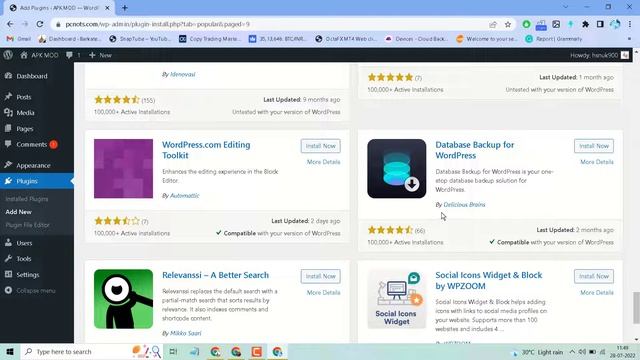
Task: Open the Howdy user account menu
Action: point(599,55)
